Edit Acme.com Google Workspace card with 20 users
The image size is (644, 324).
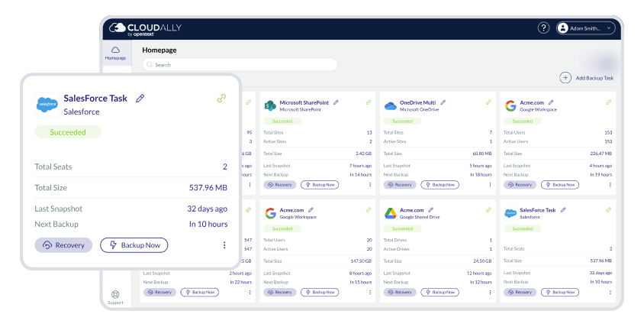click(311, 209)
